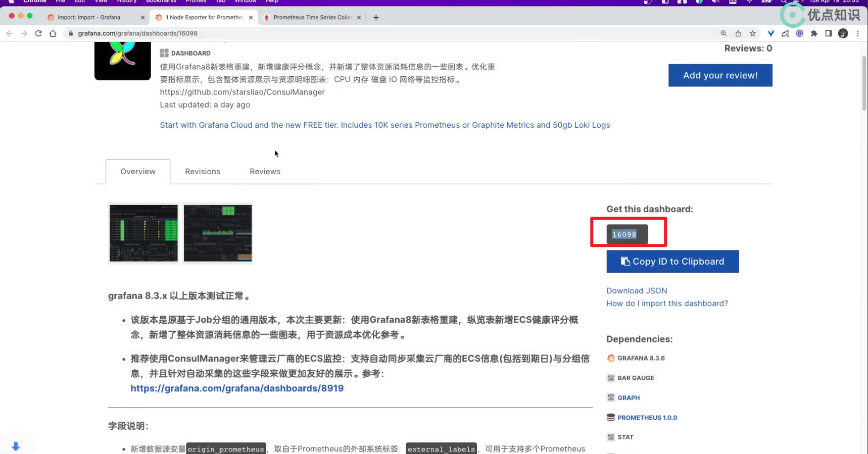This screenshot has width=868, height=454.
Task: Open the Chrome profile avatar
Action: pyautogui.click(x=843, y=33)
